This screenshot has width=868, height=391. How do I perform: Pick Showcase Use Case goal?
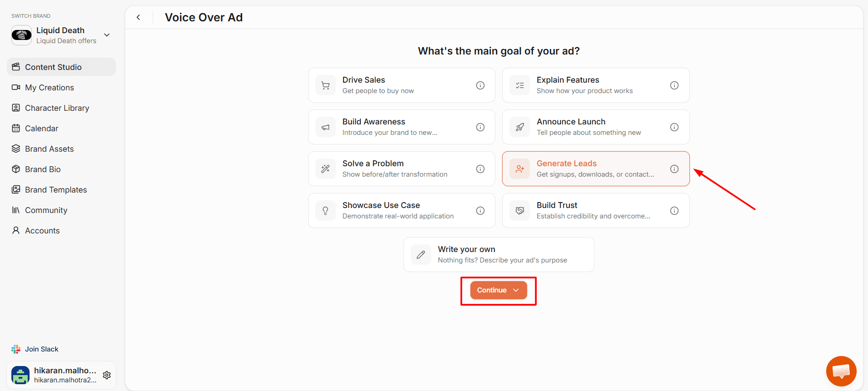[x=401, y=210]
